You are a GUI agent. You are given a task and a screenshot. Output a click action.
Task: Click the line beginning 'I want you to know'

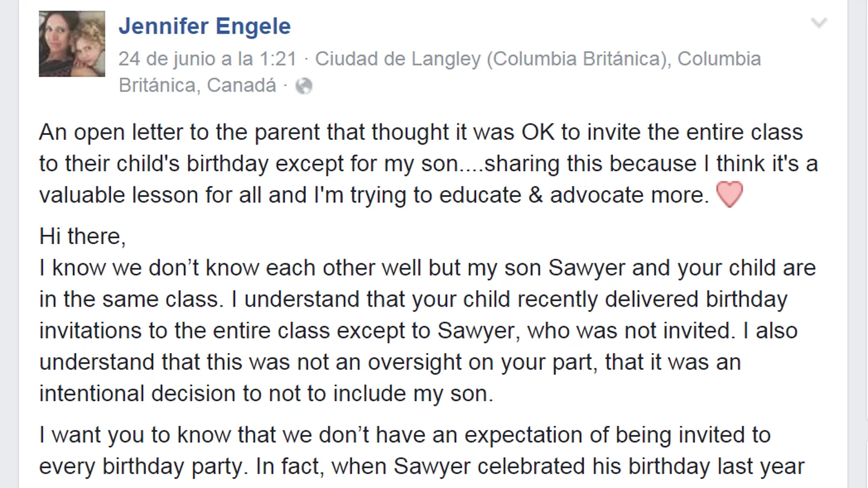405,435
